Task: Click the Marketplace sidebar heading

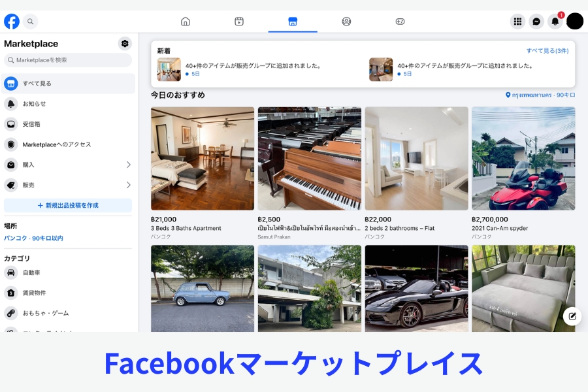Action: (31, 44)
